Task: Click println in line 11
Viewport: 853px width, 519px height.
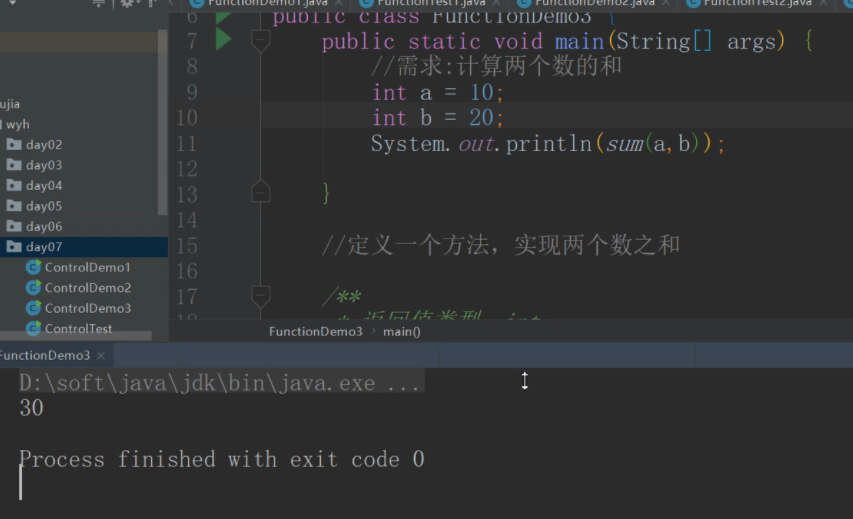Action: point(548,144)
